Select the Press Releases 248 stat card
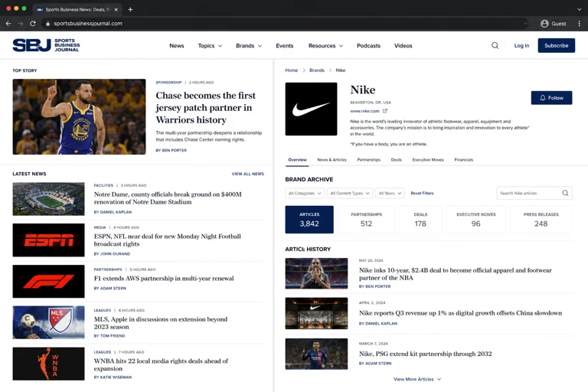The height and width of the screenshot is (392, 588). pyautogui.click(x=541, y=220)
